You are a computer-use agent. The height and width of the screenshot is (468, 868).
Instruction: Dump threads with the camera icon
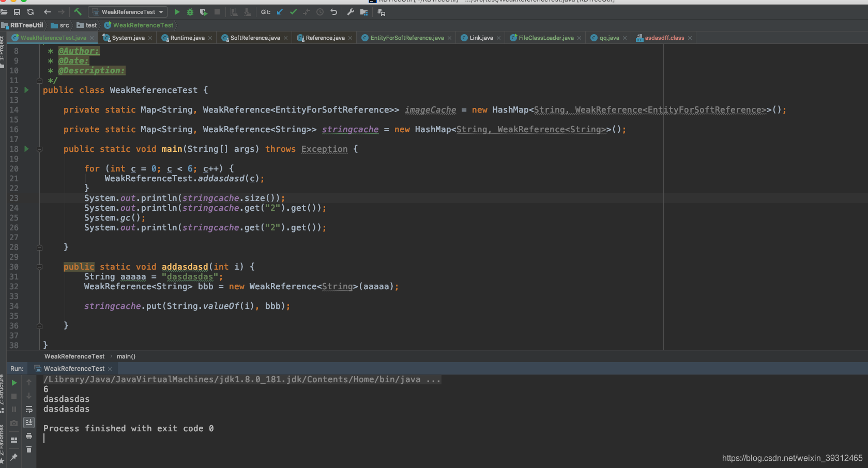(x=14, y=423)
